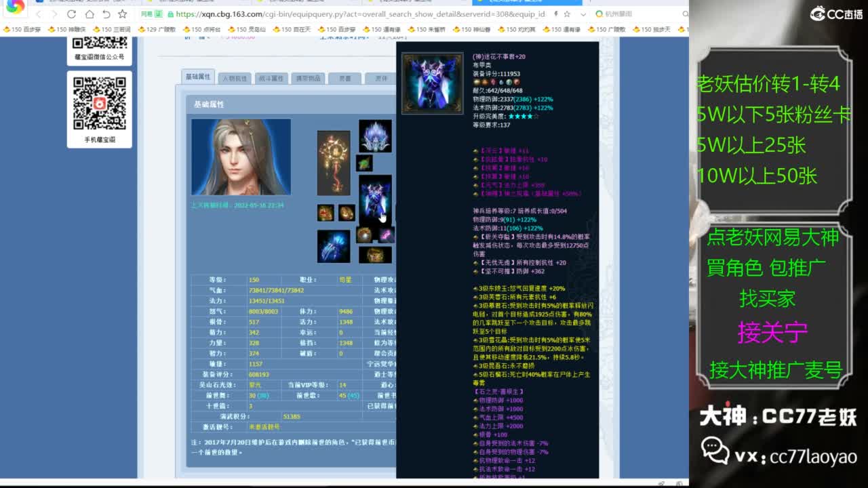868x488 pixels.
Task: Click the 未激活靓号 status text
Action: point(264,427)
